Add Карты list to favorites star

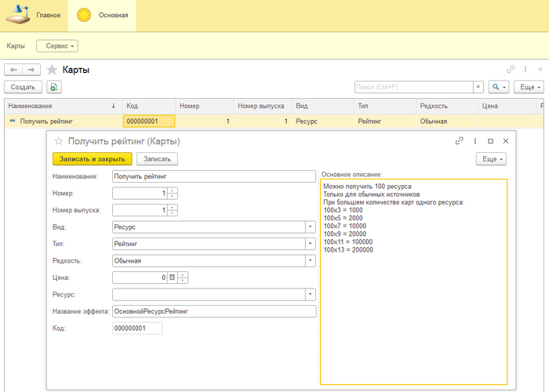pyautogui.click(x=52, y=70)
